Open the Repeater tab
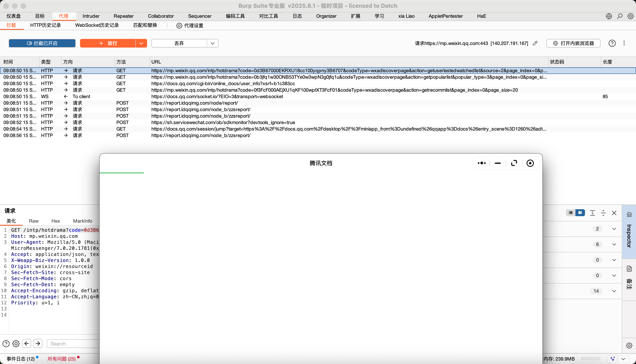The height and width of the screenshot is (364, 636). click(123, 16)
